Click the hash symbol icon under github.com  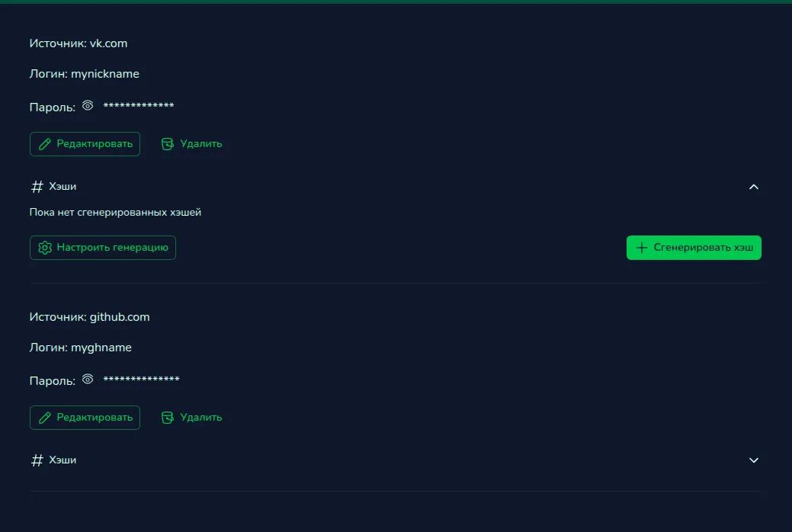coord(37,460)
